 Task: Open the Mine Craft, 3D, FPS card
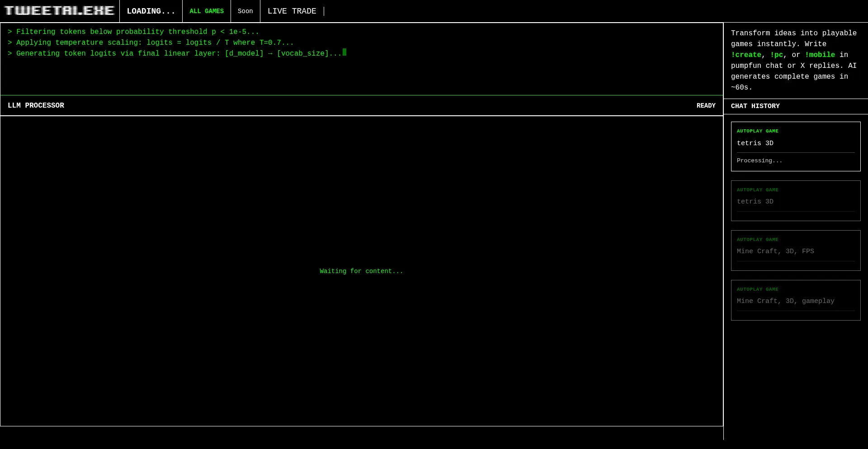[x=795, y=251]
